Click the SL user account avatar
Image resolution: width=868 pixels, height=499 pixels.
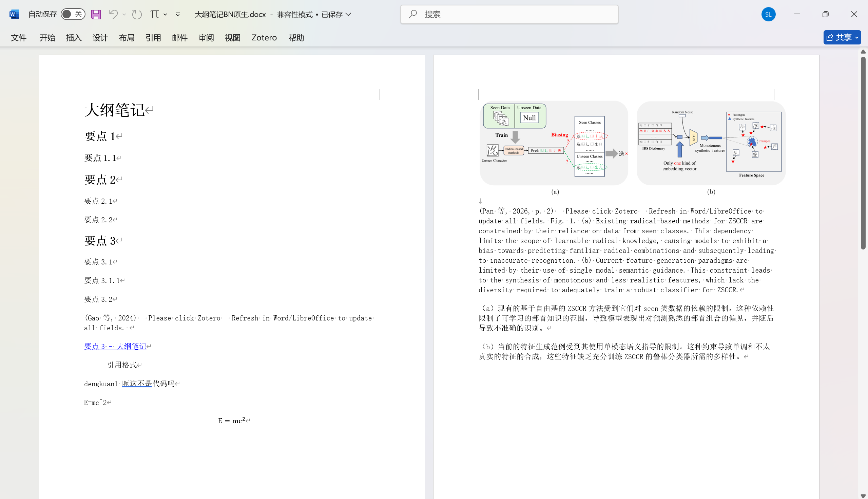click(x=768, y=14)
